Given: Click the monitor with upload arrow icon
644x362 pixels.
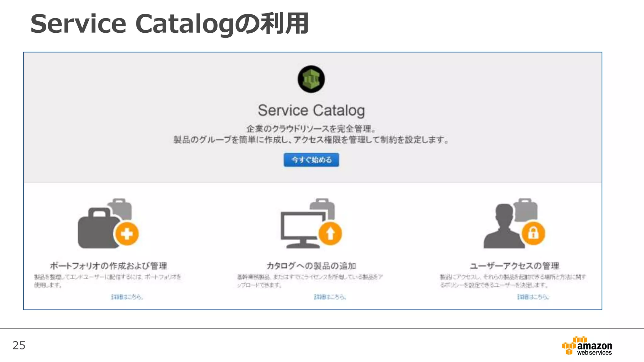Looking at the screenshot, I should pyautogui.click(x=311, y=223).
